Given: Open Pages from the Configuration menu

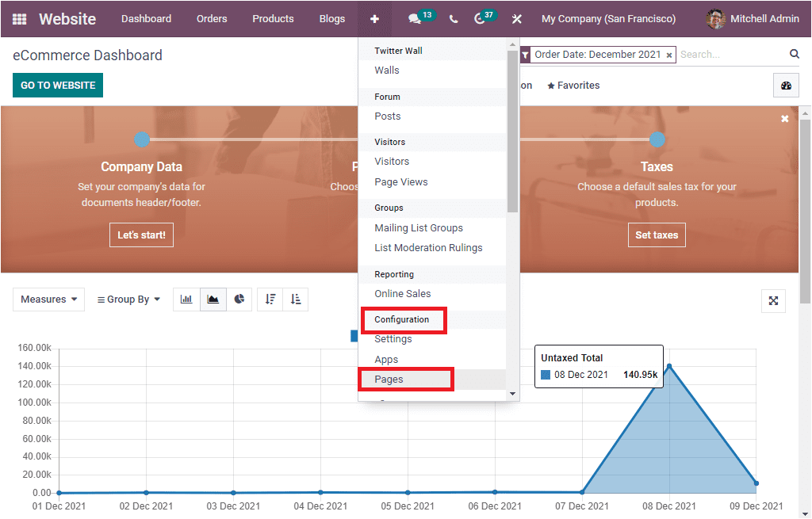Looking at the screenshot, I should tap(386, 379).
